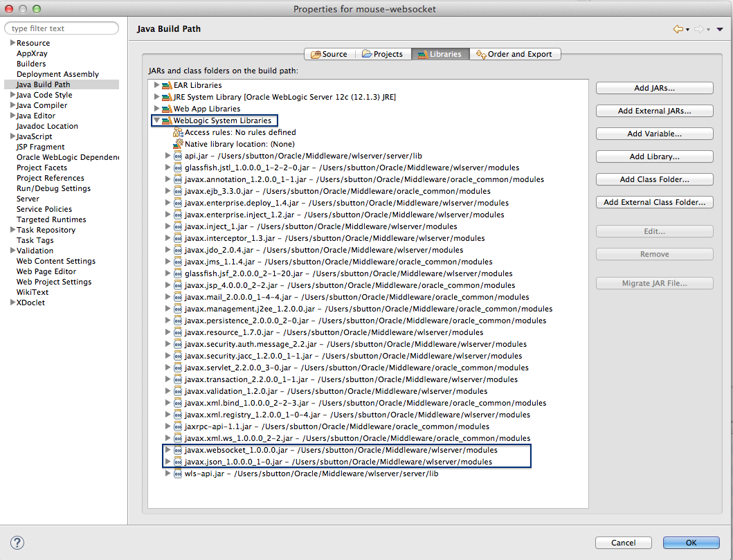Viewport: 733px width, 560px height.
Task: Click the javax.resource_1.7.0.jar jar icon
Action: click(x=178, y=332)
